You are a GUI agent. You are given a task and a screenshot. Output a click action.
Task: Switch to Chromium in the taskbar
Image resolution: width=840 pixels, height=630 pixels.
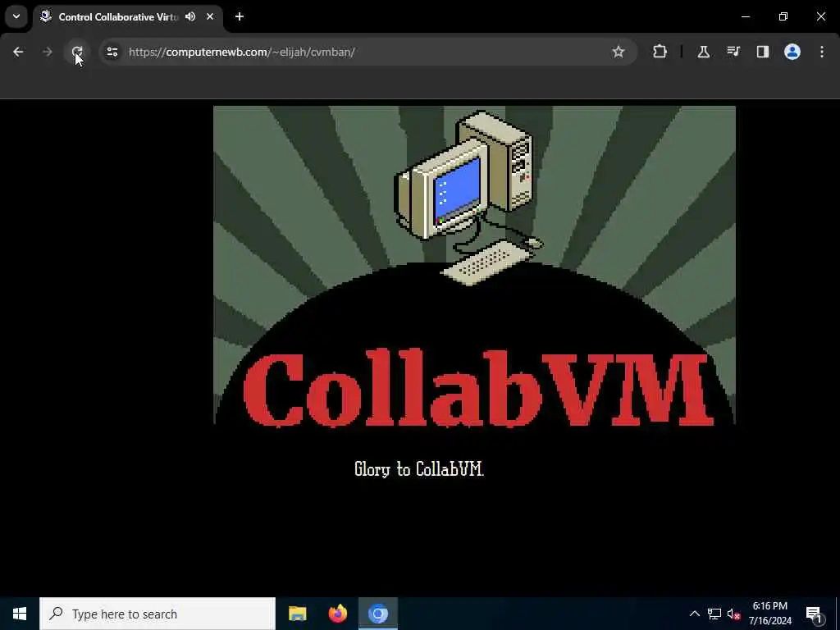coord(377,614)
